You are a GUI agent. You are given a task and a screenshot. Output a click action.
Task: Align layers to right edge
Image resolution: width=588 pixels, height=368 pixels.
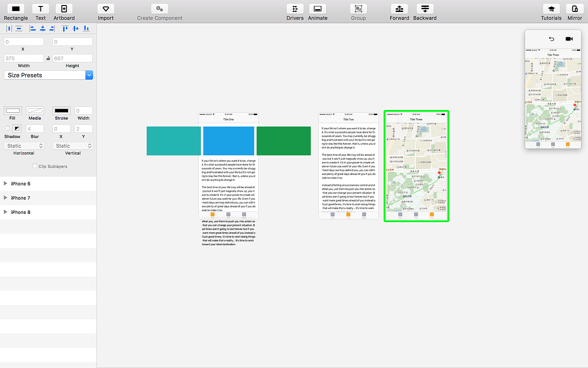tap(52, 29)
